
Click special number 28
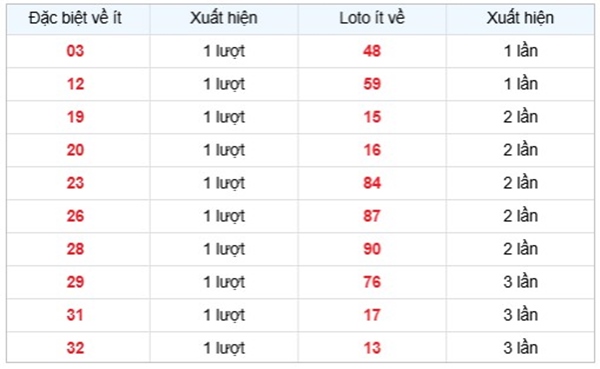click(75, 249)
